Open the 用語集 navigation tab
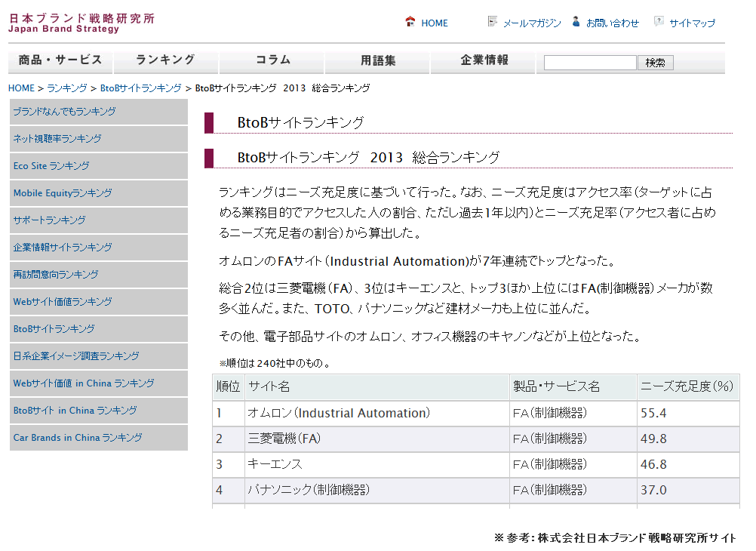 377,60
